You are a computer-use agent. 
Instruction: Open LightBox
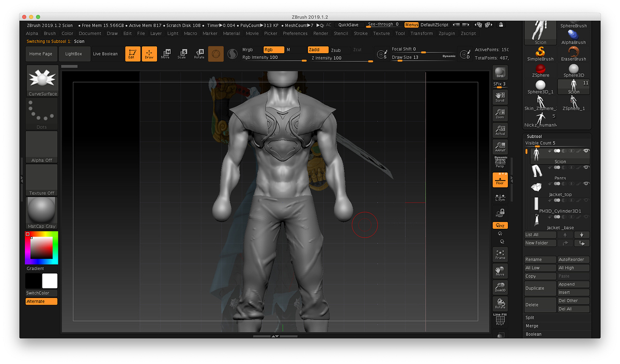click(x=74, y=54)
